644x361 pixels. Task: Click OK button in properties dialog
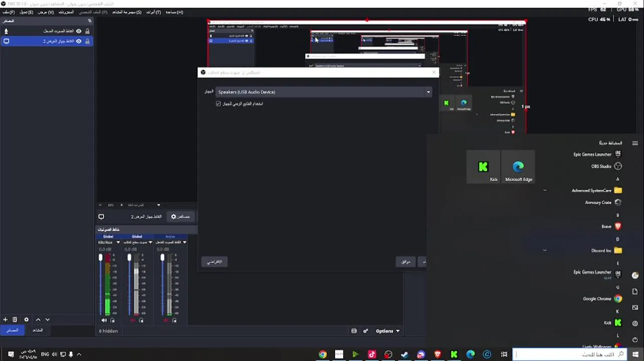[405, 262]
